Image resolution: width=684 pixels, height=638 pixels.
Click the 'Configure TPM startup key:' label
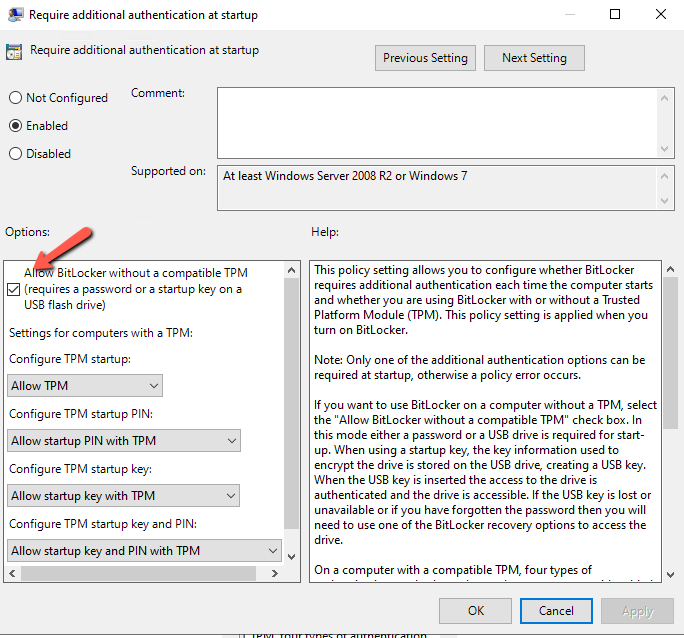80,469
